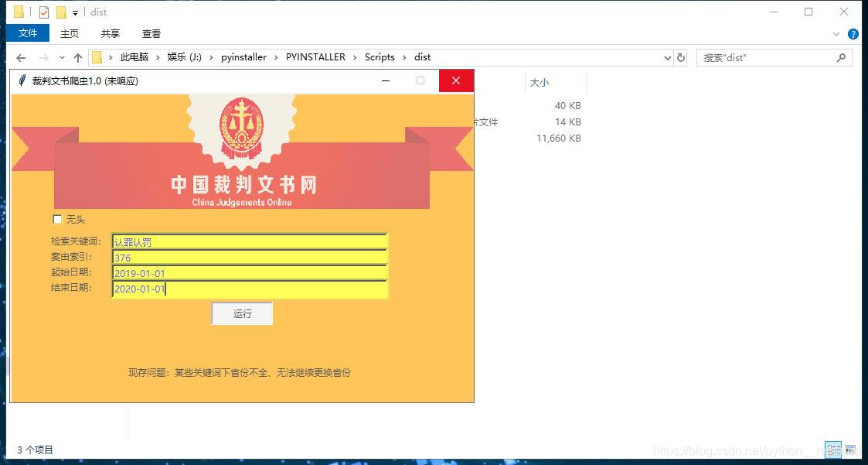Open recent locations dropdown arrow
This screenshot has height=465, width=868.
click(62, 57)
